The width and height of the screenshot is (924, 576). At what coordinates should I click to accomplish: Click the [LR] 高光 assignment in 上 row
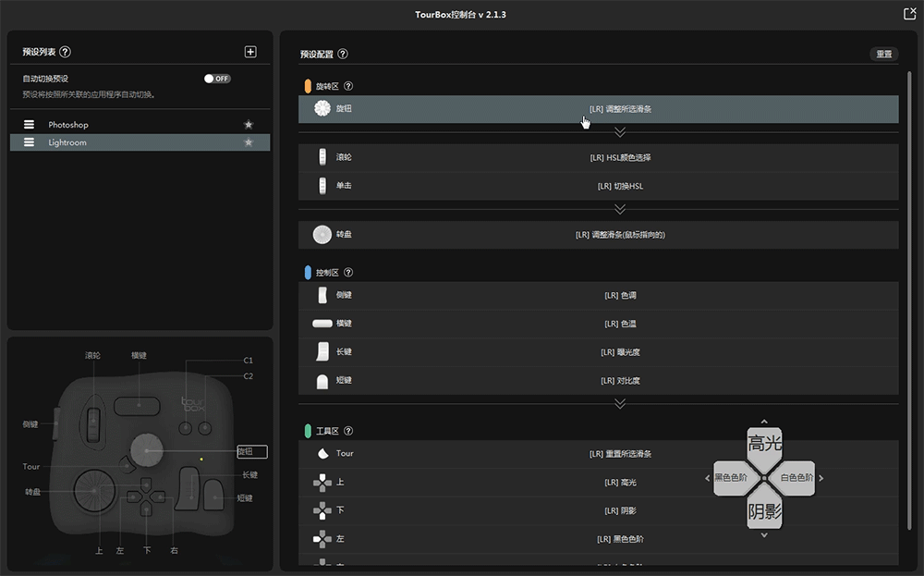click(620, 483)
